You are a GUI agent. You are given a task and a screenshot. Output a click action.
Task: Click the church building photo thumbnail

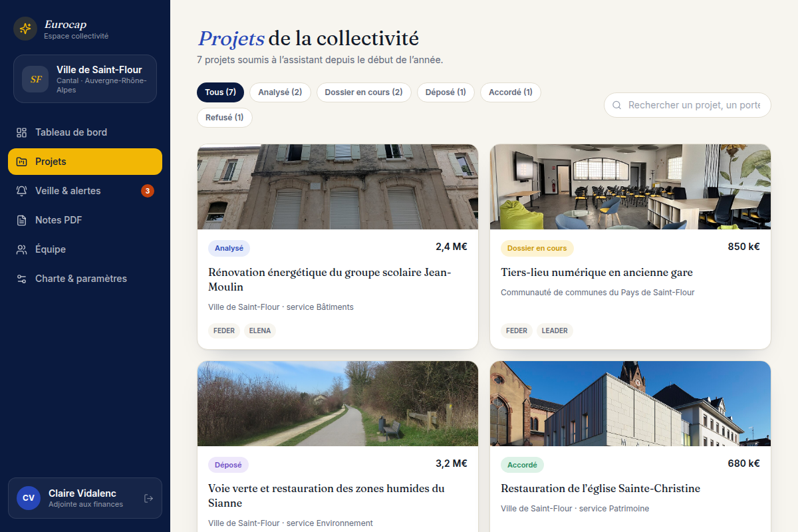pyautogui.click(x=630, y=404)
